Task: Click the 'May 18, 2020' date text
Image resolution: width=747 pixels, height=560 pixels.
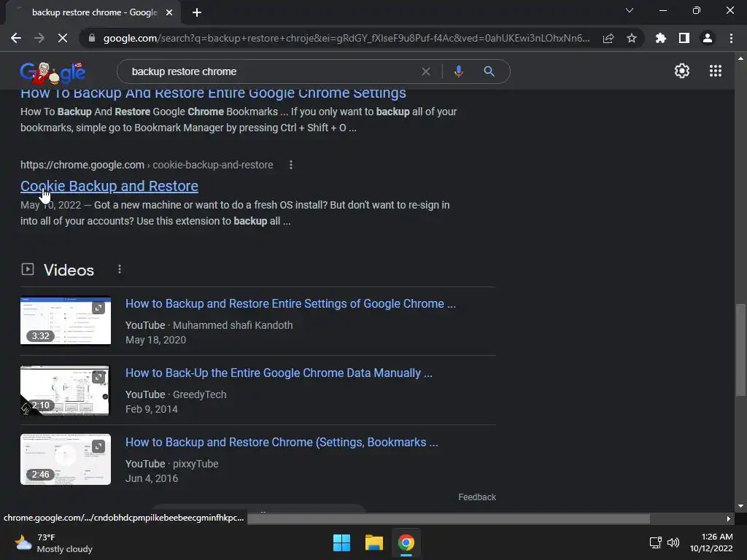Action: point(156,340)
